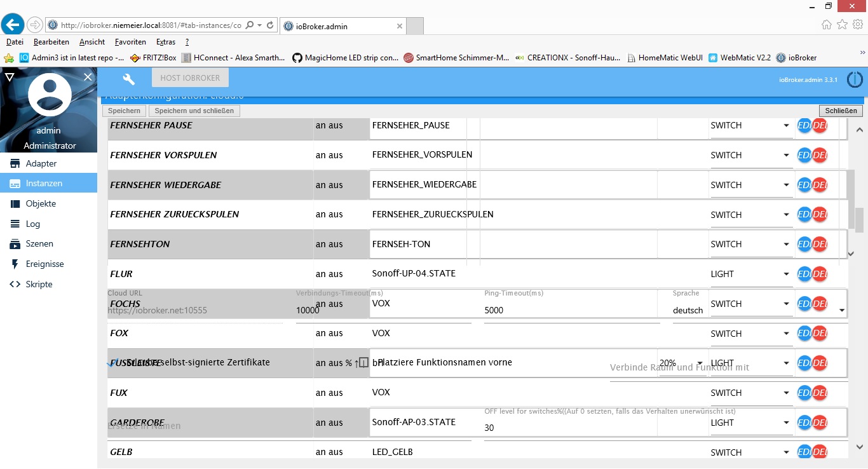
Task: Delete the FERNSEHER PAUSE entry
Action: point(820,126)
